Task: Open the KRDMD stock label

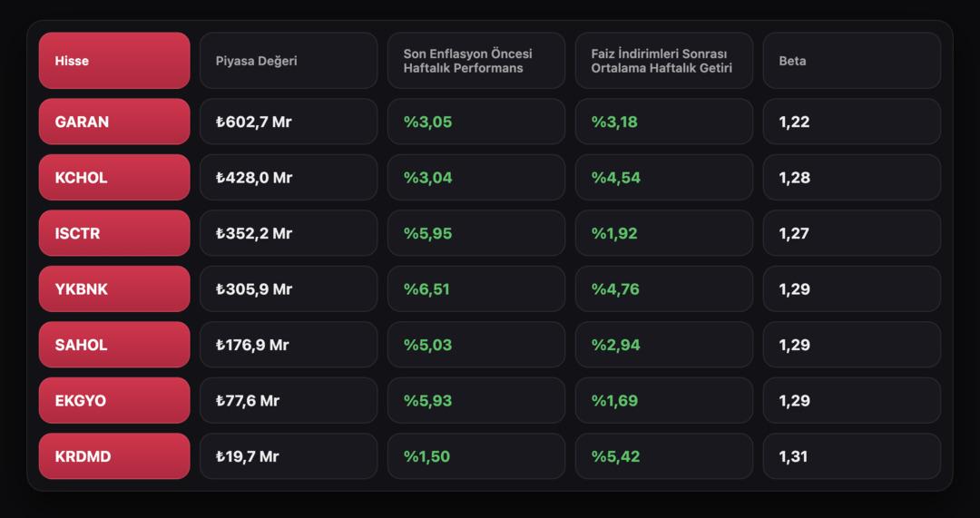Action: click(x=114, y=456)
